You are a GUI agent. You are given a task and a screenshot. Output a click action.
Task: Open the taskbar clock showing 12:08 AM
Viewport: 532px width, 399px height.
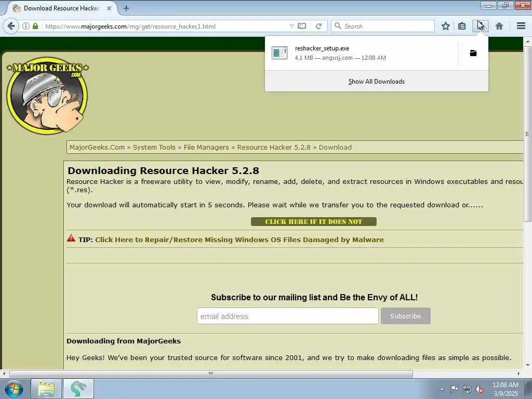tap(506, 389)
